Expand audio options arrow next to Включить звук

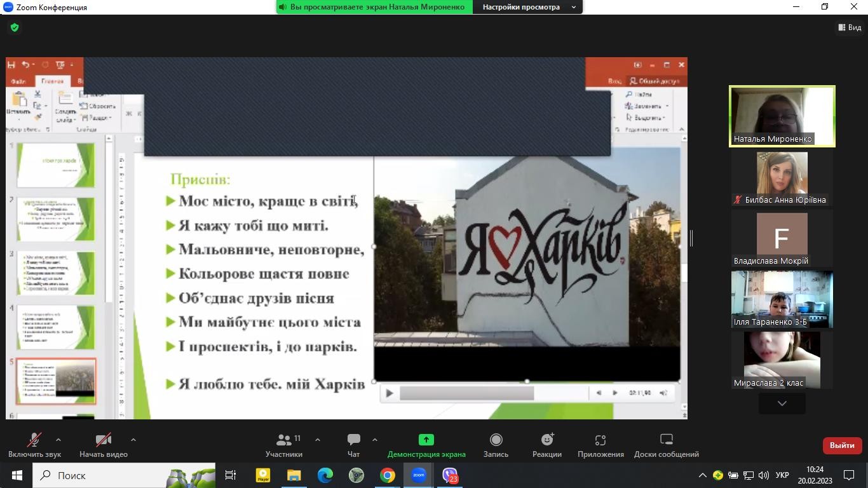58,440
